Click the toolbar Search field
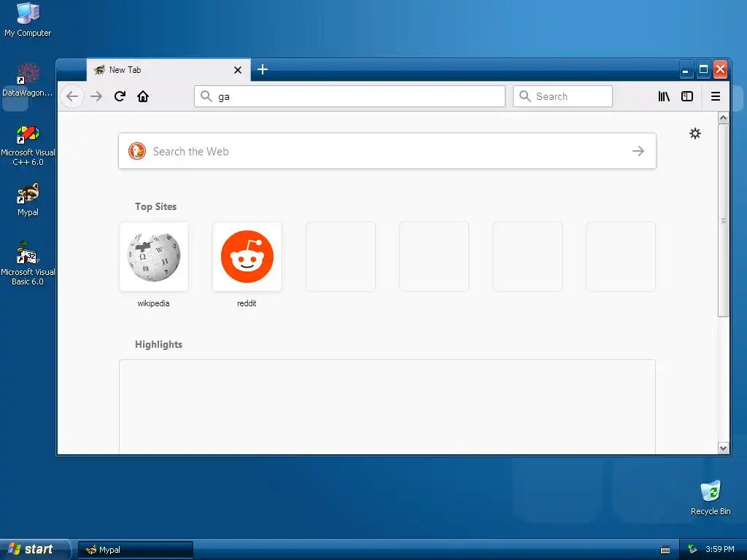747x560 pixels. (562, 97)
